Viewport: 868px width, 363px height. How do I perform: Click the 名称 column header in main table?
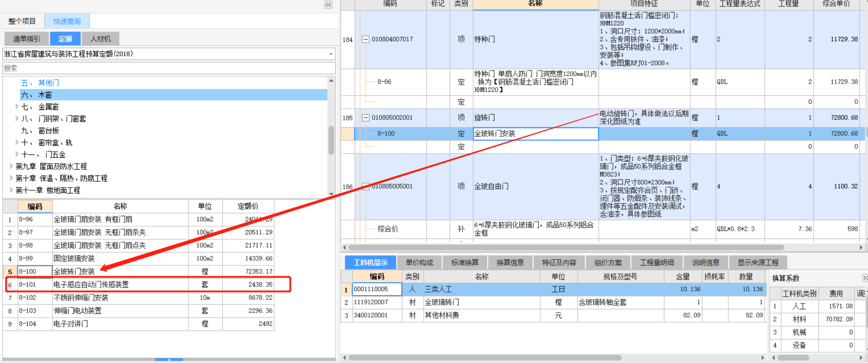(x=536, y=4)
